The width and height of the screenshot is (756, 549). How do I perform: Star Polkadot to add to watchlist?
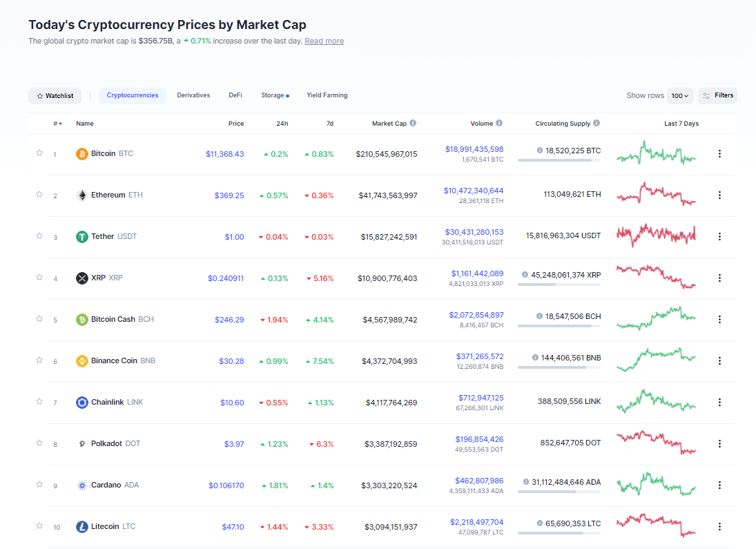click(x=39, y=443)
